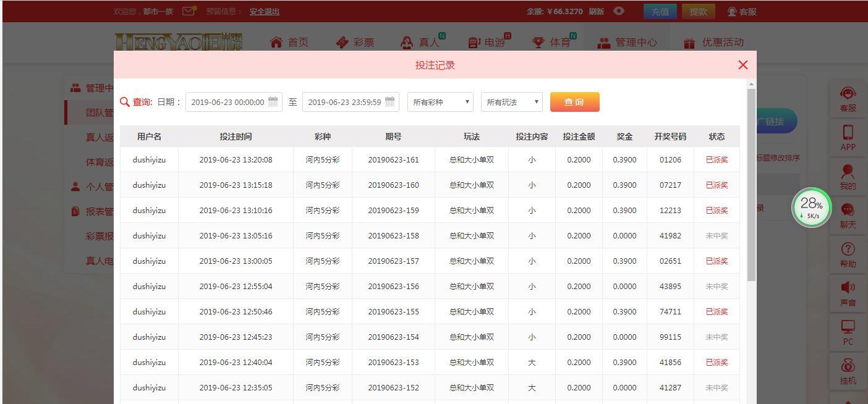Click dushiyizu in the 20190623-161 row
The image size is (868, 404).
click(x=149, y=159)
